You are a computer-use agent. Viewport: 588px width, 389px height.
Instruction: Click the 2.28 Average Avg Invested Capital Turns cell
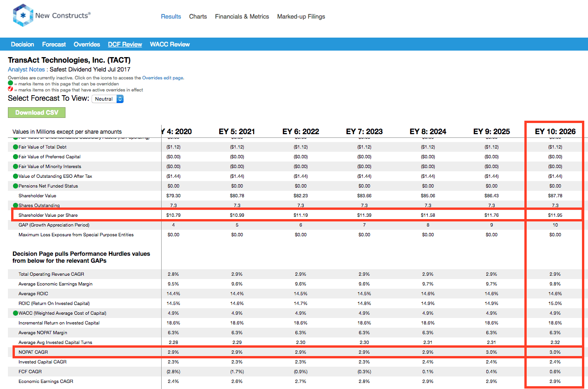point(173,343)
